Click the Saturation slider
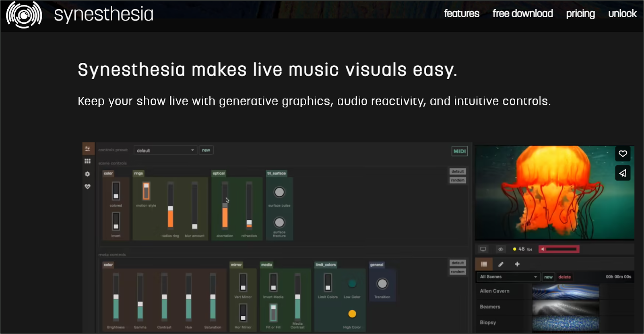The height and width of the screenshot is (334, 644). [x=213, y=297]
